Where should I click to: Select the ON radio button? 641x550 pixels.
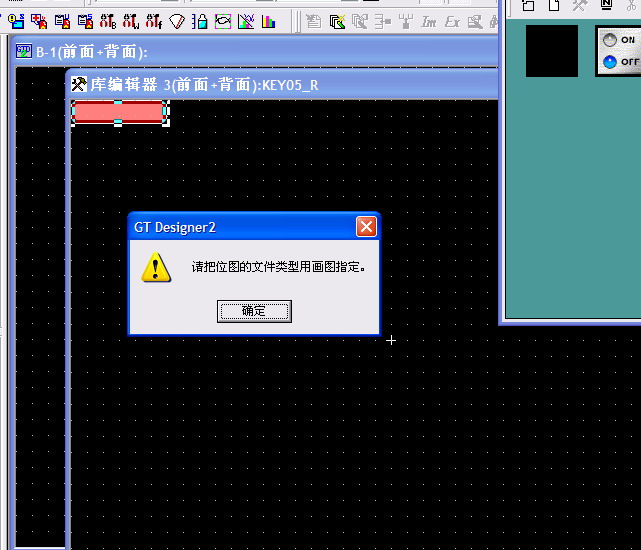[610, 40]
